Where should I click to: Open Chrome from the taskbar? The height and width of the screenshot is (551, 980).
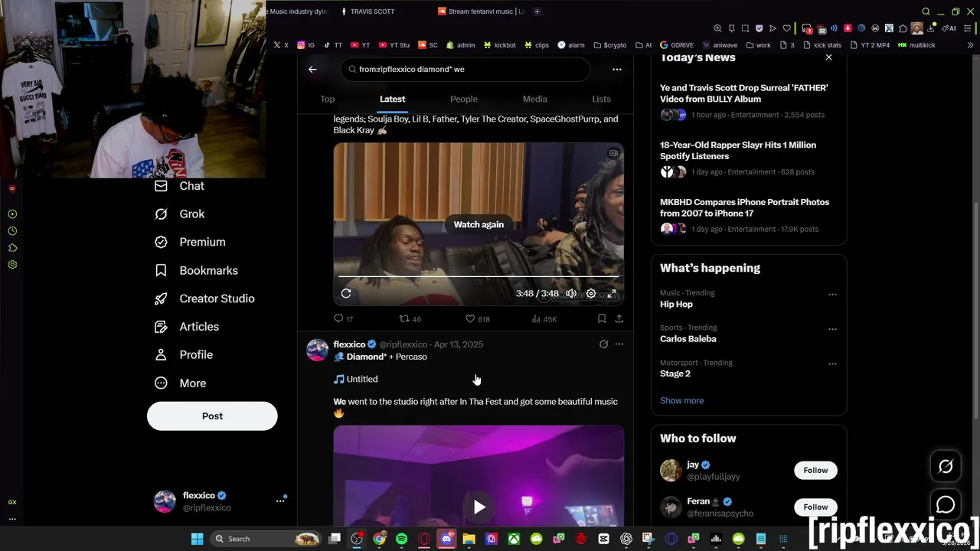tap(379, 539)
